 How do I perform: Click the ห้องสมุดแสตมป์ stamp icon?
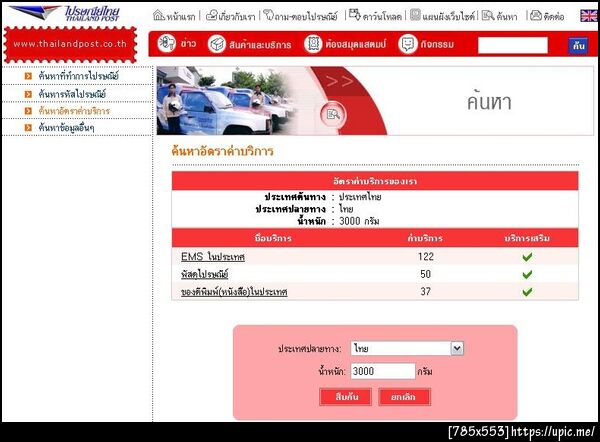[x=313, y=43]
